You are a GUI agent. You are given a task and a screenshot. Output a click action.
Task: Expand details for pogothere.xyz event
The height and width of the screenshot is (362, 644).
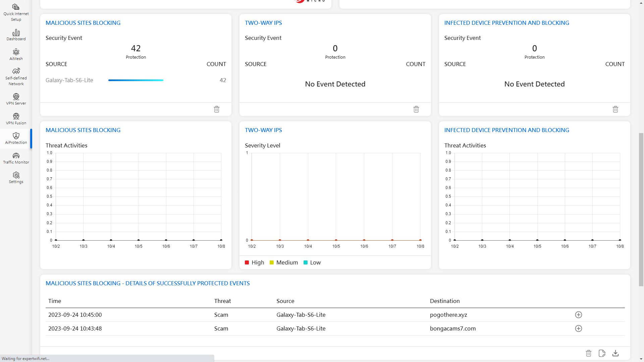[x=578, y=315]
